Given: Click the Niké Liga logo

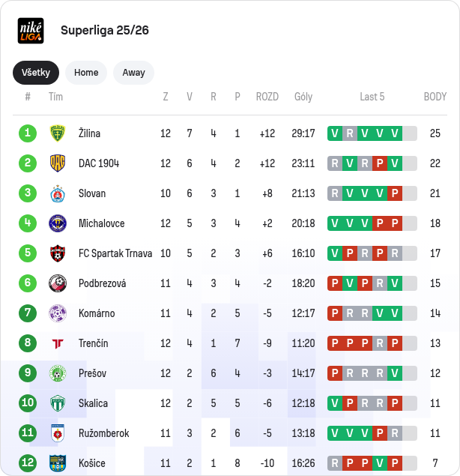Looking at the screenshot, I should click(x=31, y=31).
